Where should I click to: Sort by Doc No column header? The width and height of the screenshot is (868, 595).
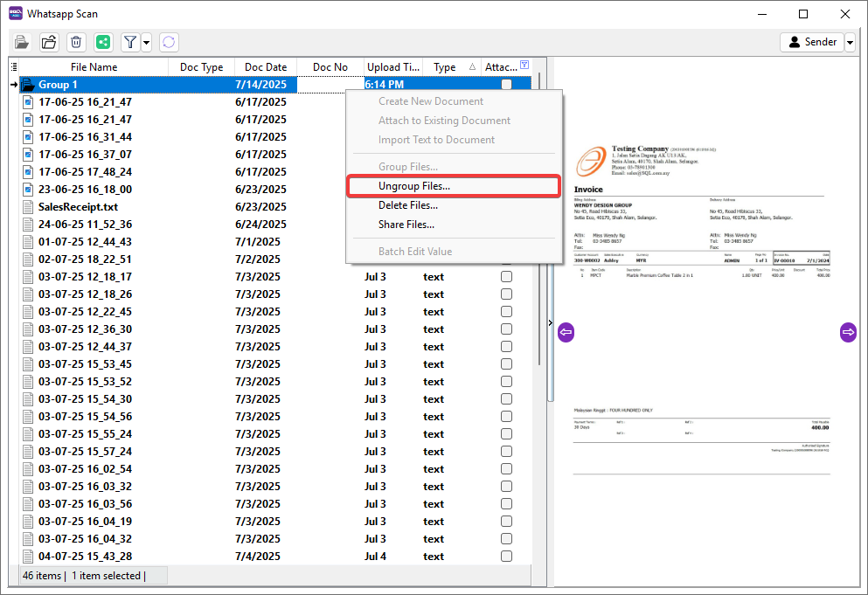(330, 67)
